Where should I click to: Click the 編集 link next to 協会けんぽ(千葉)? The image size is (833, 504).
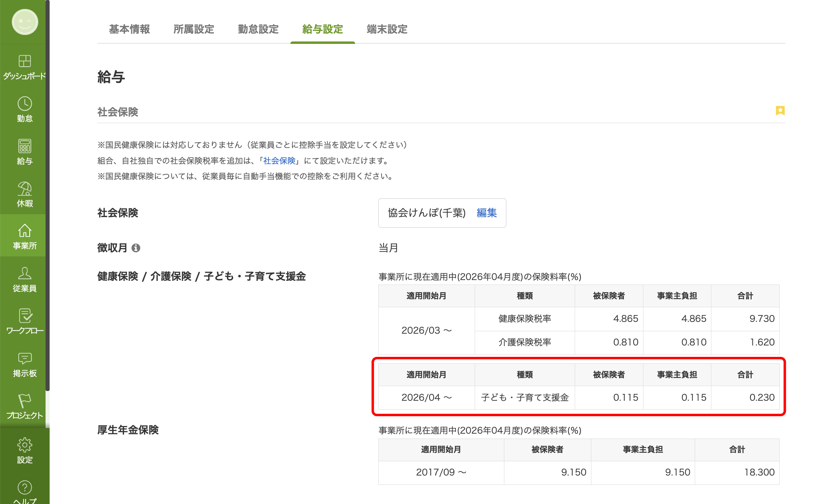486,213
